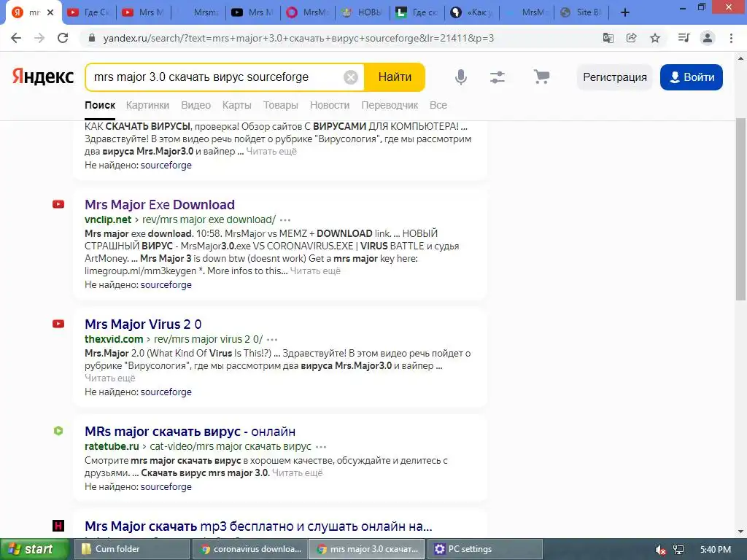Open Yandex search settings sliders icon

click(x=498, y=77)
